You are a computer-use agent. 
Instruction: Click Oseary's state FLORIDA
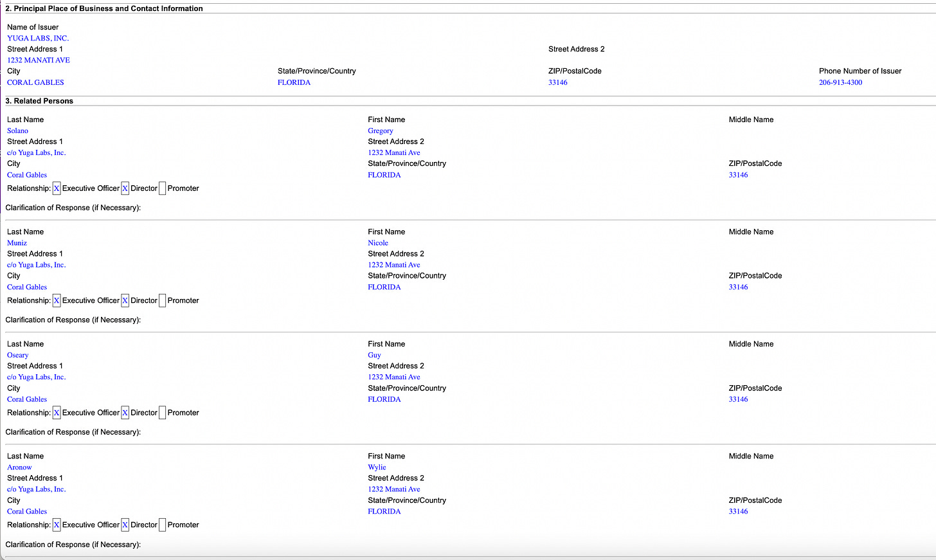384,399
